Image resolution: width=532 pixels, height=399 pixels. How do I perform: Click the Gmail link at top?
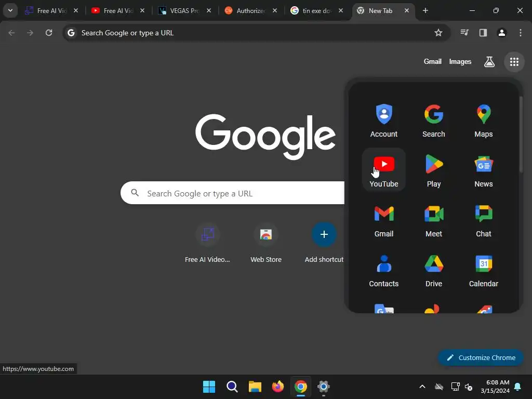(433, 61)
